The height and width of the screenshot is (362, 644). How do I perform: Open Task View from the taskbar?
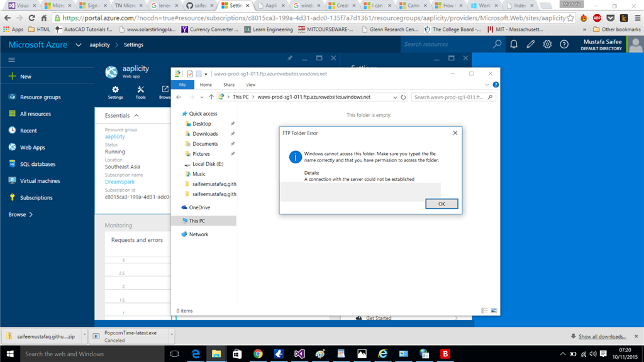175,354
